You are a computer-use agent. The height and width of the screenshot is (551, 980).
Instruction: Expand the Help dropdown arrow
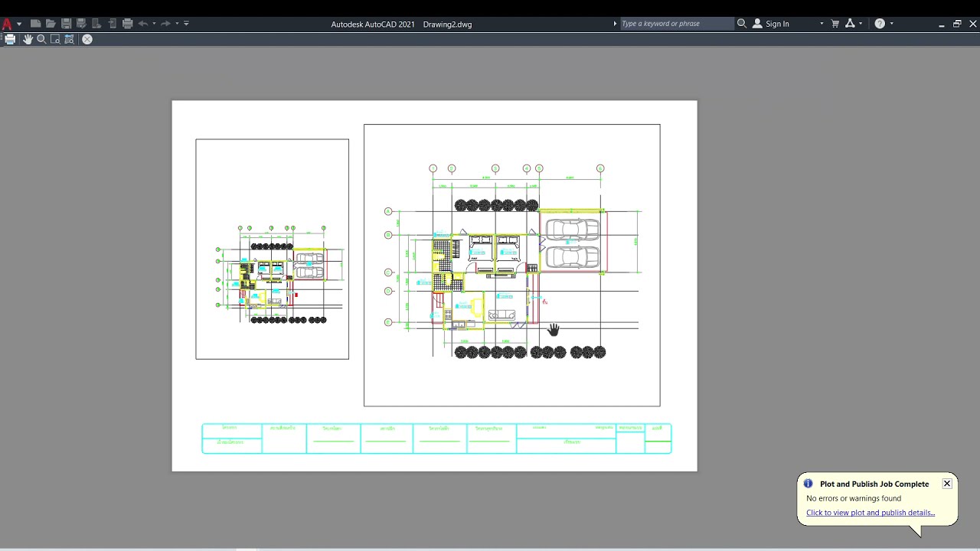pyautogui.click(x=892, y=24)
